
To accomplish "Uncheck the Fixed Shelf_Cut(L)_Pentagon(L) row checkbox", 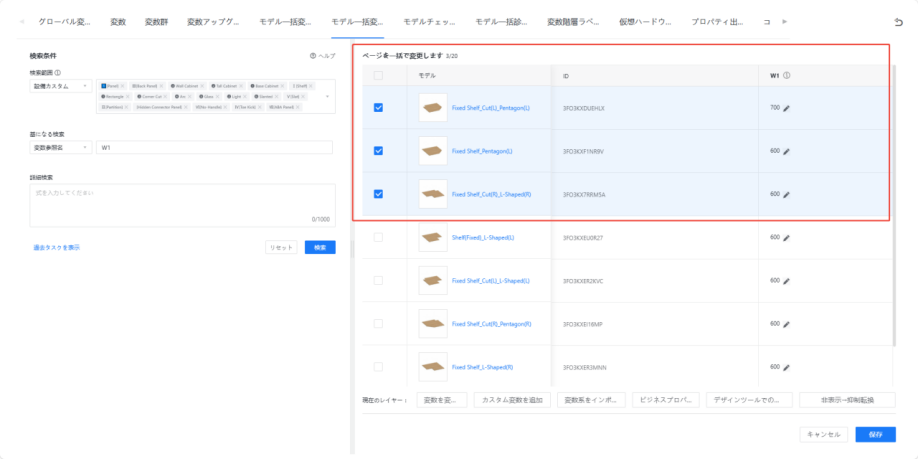I will point(378,108).
